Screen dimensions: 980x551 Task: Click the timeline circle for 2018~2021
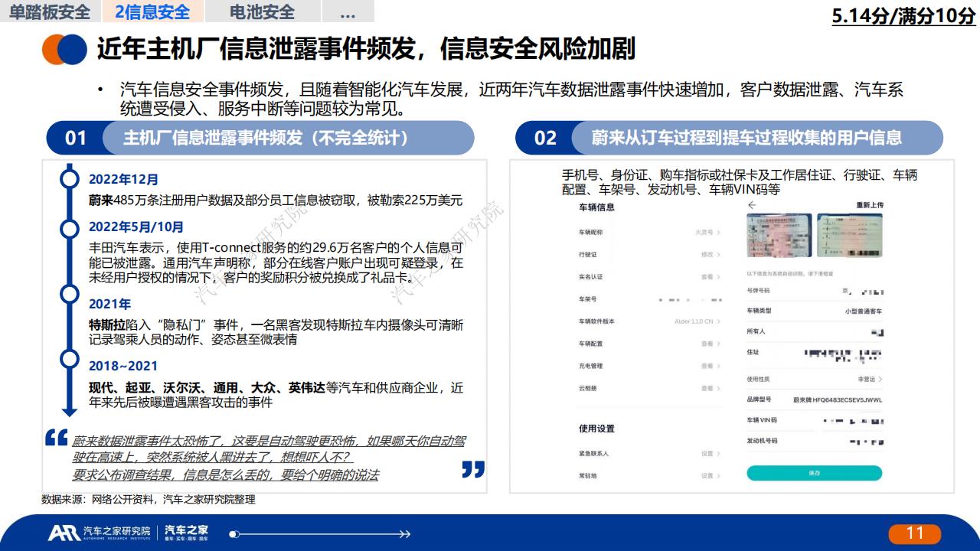click(70, 358)
